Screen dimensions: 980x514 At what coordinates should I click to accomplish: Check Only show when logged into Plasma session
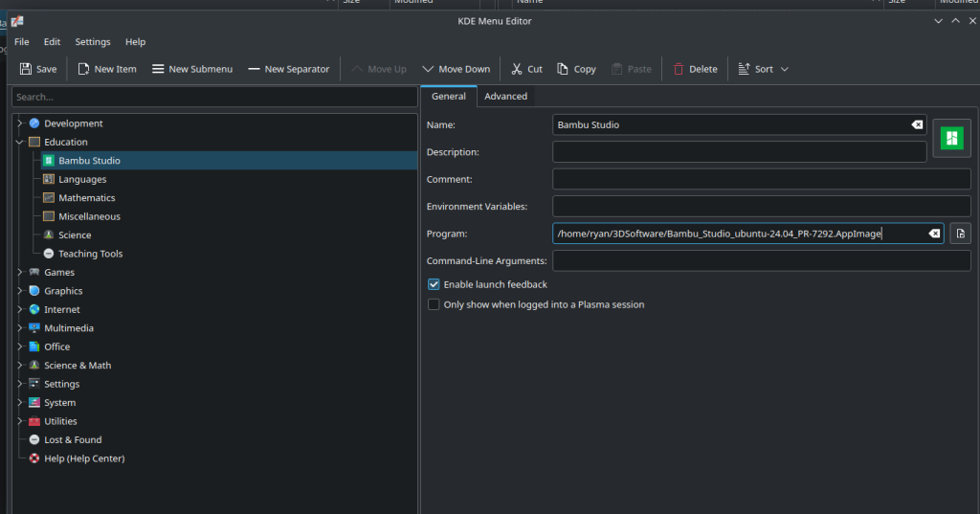tap(434, 304)
